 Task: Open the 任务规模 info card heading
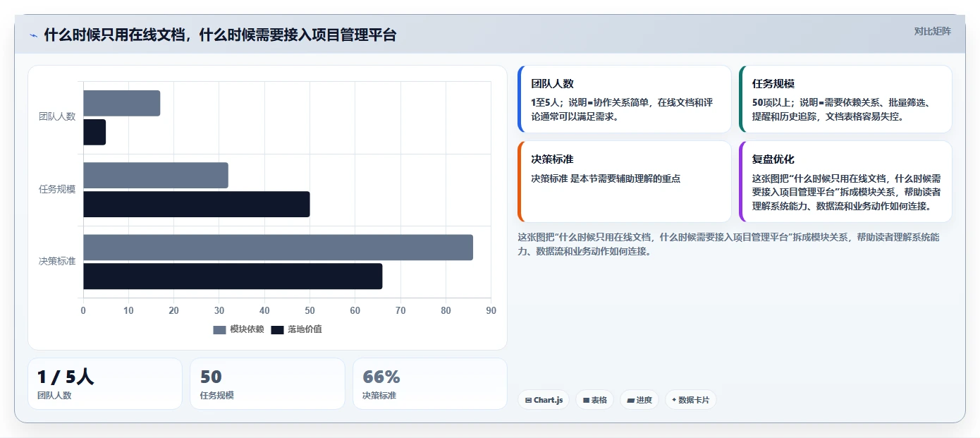(773, 84)
